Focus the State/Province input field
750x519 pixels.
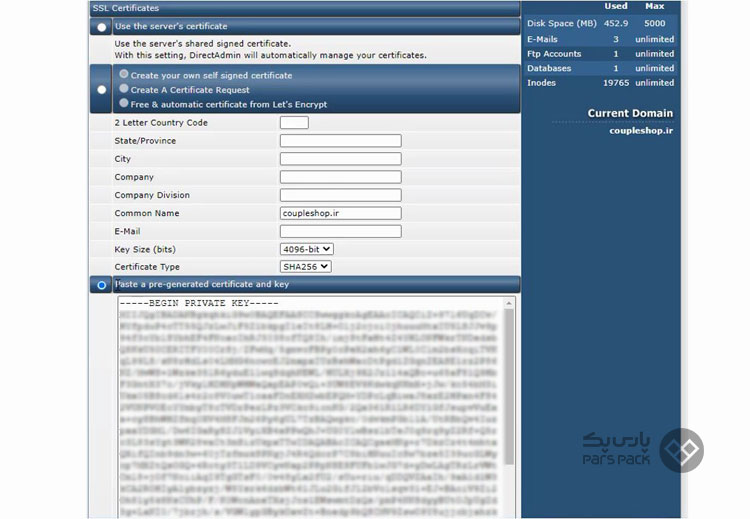pyautogui.click(x=341, y=141)
